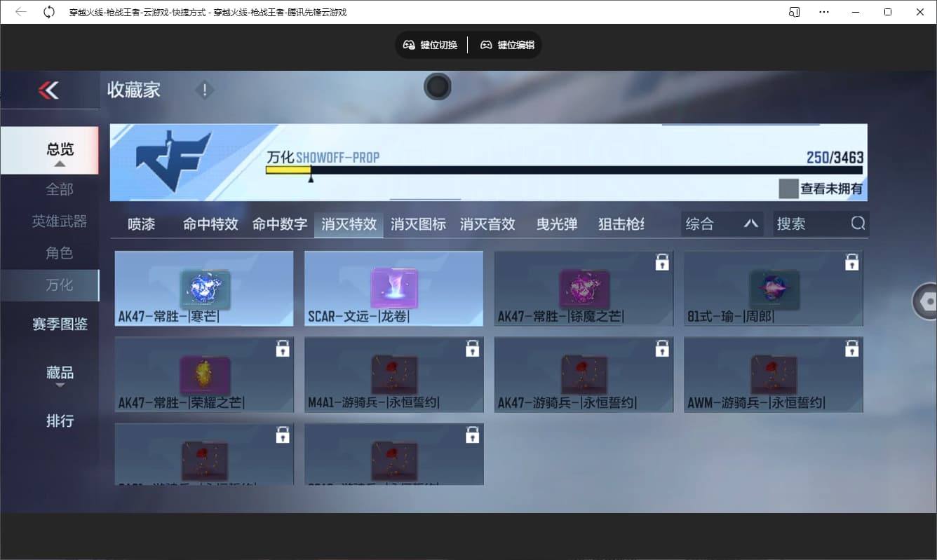The image size is (937, 560).
Task: Click the page refresh icon in the title bar
Action: pyautogui.click(x=48, y=11)
